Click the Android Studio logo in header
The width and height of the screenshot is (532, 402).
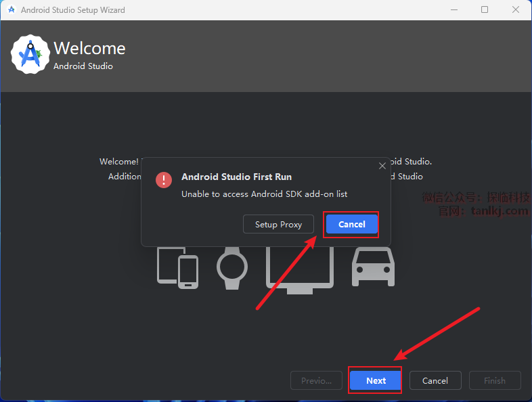pyautogui.click(x=30, y=55)
